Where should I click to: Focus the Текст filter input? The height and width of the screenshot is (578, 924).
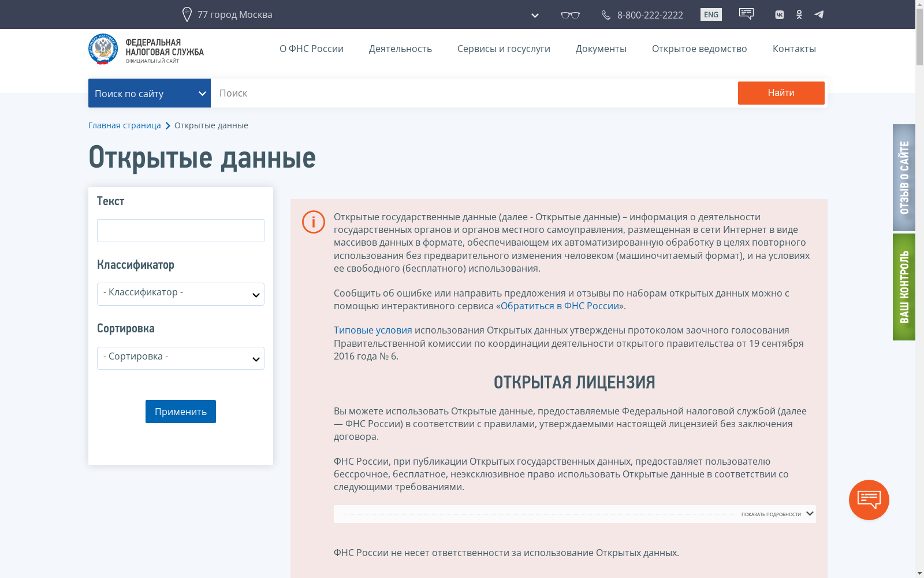pyautogui.click(x=181, y=231)
